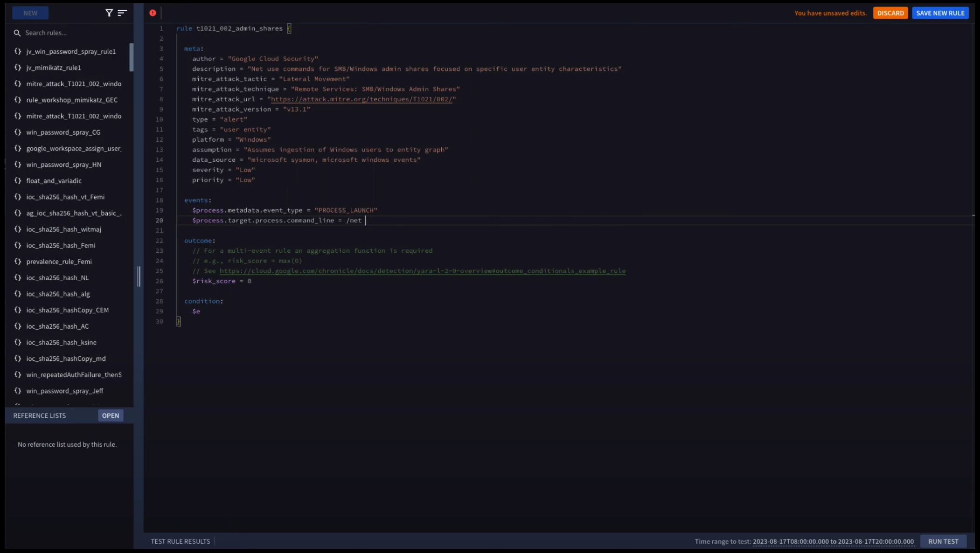Click the search magnifier icon
This screenshot has height=553, width=980.
[x=17, y=33]
